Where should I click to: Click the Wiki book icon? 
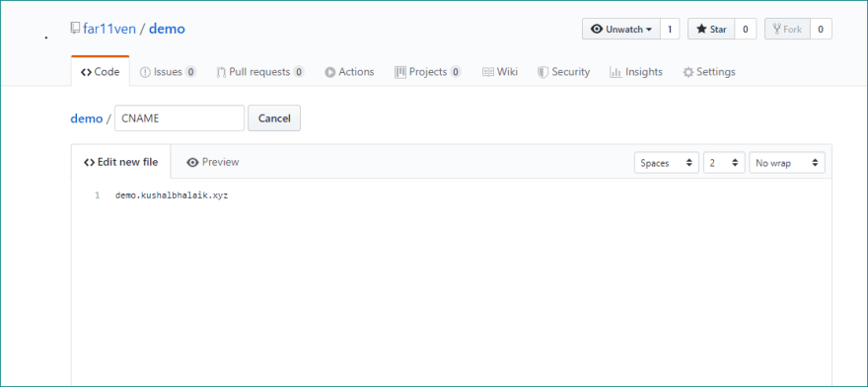click(x=487, y=72)
